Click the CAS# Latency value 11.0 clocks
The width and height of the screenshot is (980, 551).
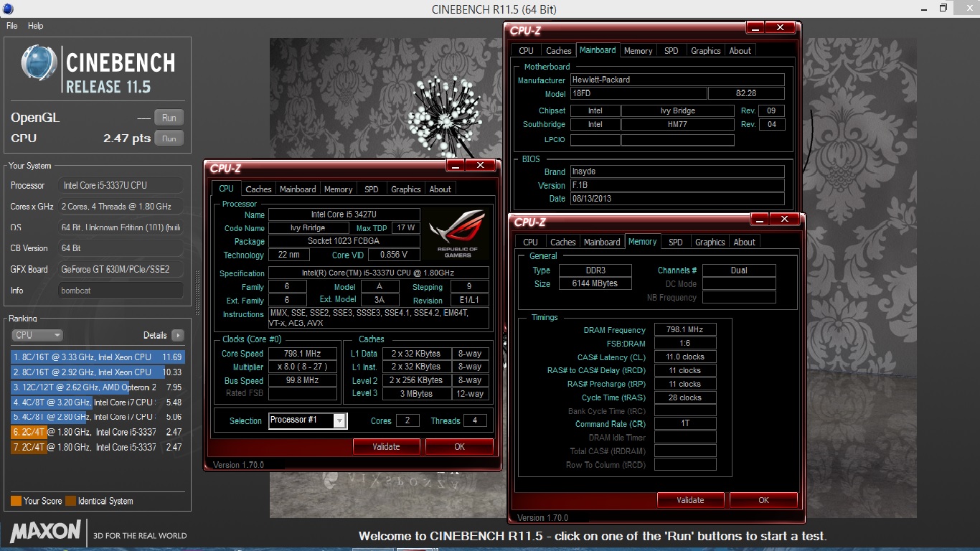pos(685,357)
